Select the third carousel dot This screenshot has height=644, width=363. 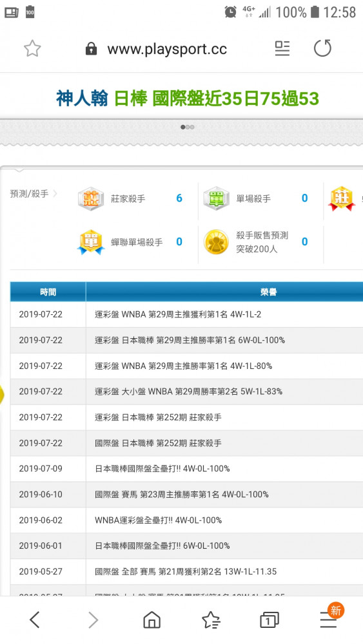click(192, 127)
